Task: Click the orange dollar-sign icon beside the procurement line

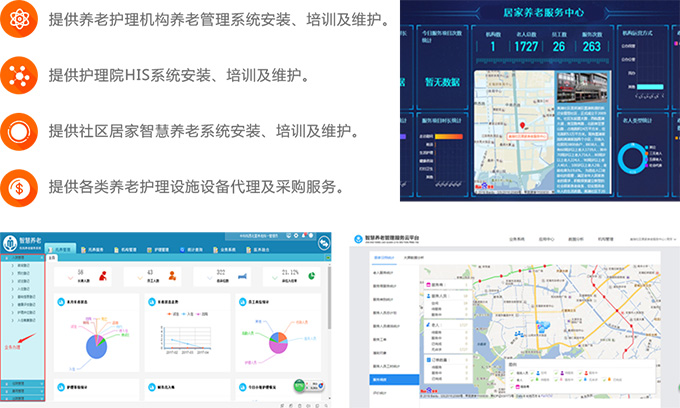Action: coord(20,185)
